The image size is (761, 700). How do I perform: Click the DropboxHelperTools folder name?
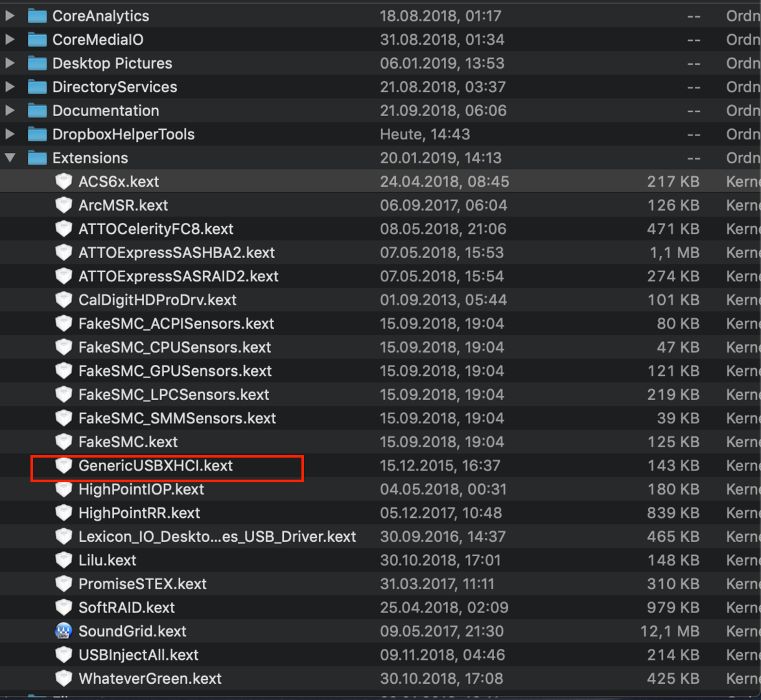coord(123,134)
